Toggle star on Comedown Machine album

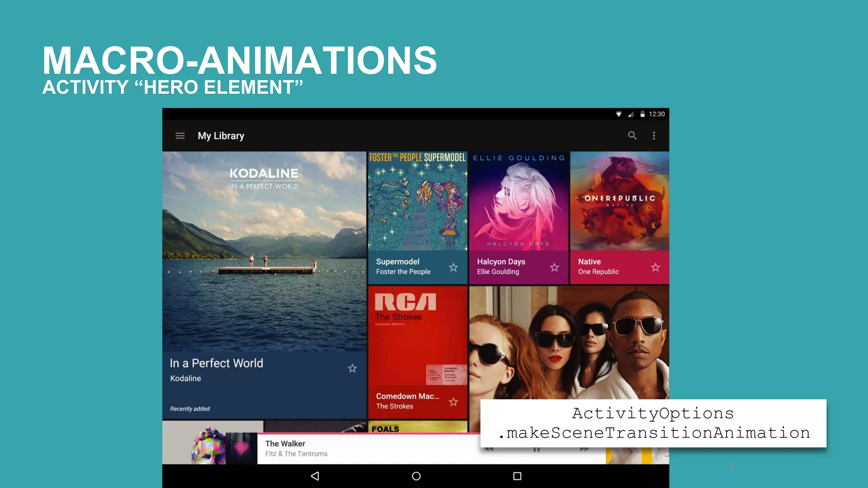(x=453, y=402)
